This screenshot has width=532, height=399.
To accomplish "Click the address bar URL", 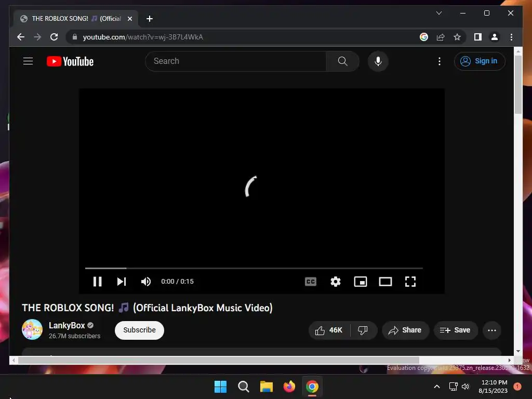I will tap(143, 37).
